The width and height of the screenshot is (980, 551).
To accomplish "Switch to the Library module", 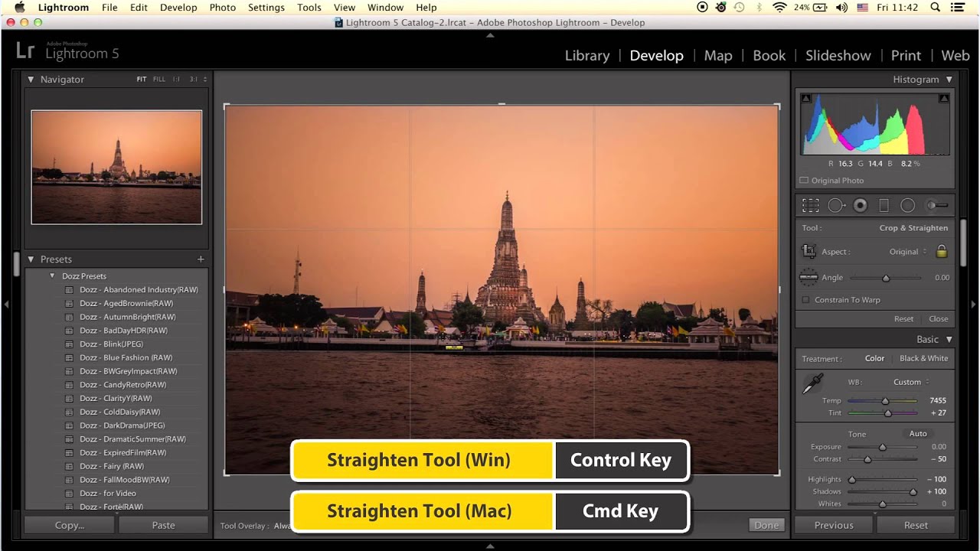I will (x=587, y=56).
